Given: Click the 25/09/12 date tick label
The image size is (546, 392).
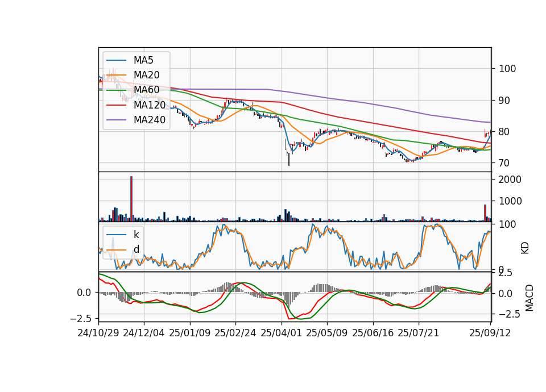Looking at the screenshot, I should click(x=490, y=333).
